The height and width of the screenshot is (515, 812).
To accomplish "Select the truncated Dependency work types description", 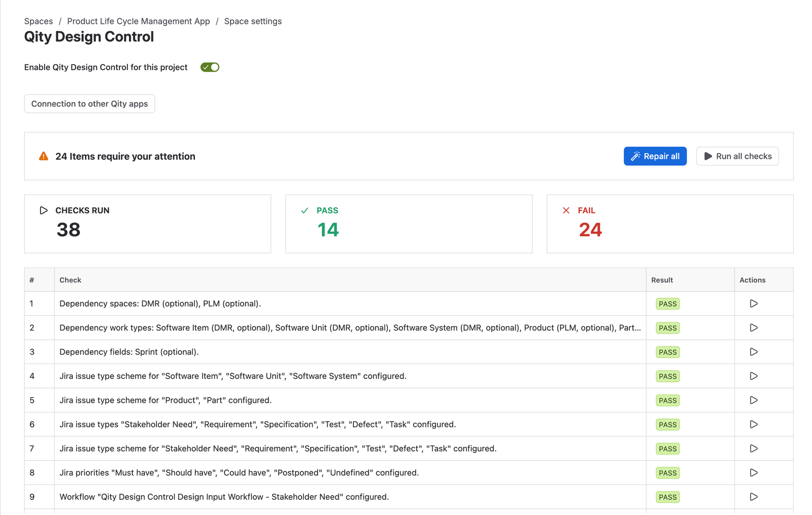I will click(x=350, y=328).
